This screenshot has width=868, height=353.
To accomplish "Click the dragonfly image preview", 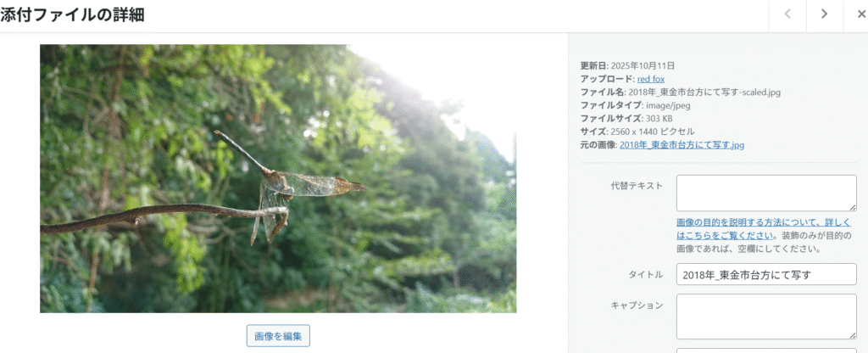I will [x=278, y=178].
